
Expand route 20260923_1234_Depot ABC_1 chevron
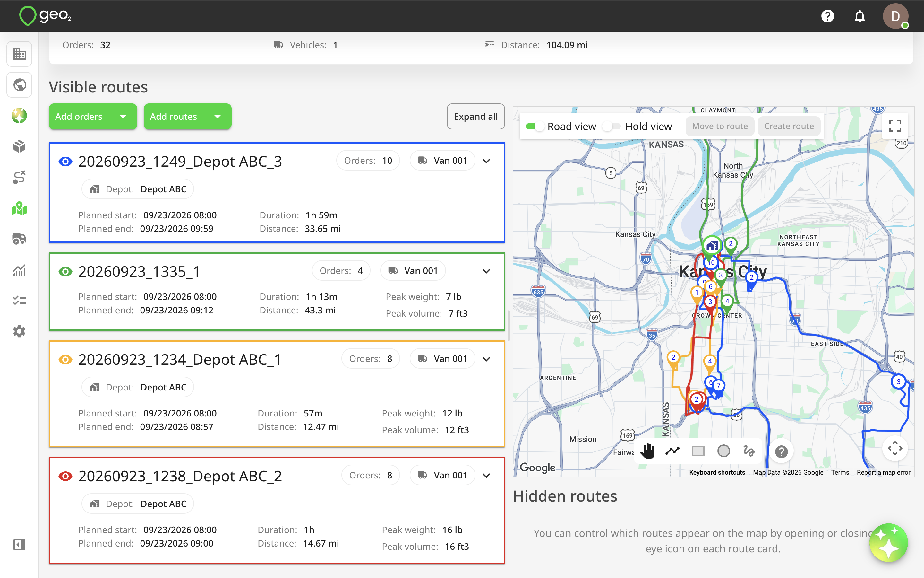pos(486,359)
